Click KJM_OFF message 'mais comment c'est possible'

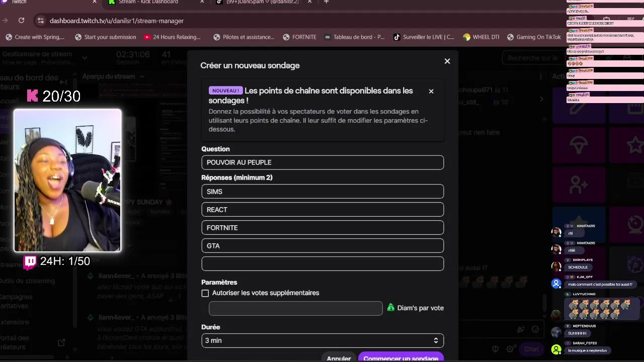tap(600, 284)
